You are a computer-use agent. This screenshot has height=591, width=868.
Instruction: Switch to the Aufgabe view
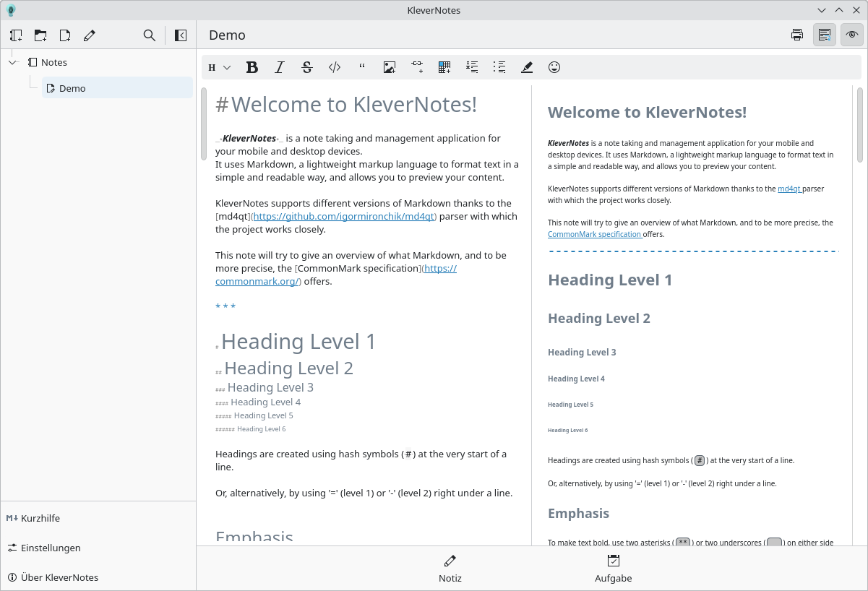tap(613, 568)
